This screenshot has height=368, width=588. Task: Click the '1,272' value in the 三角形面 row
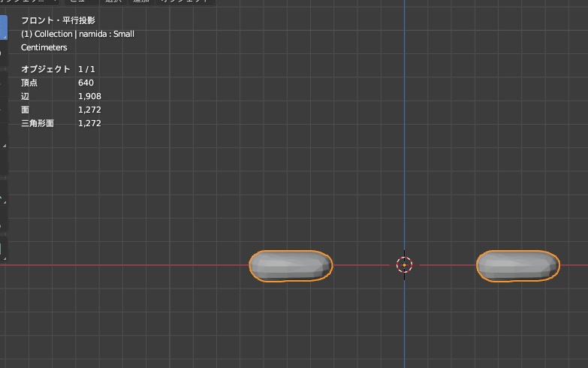pyautogui.click(x=89, y=123)
